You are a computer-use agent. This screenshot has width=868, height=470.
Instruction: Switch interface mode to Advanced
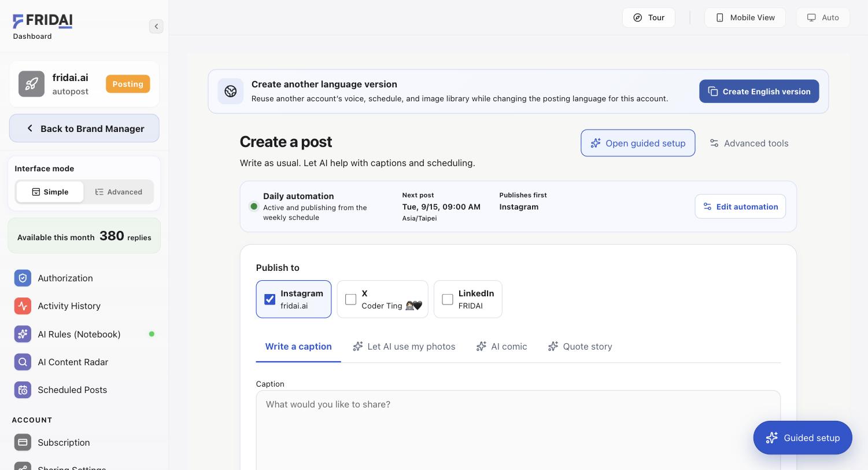pos(119,192)
